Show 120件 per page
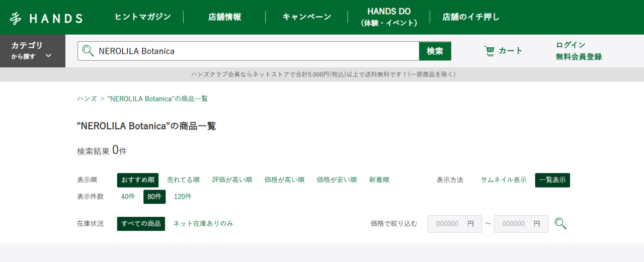 pyautogui.click(x=183, y=197)
